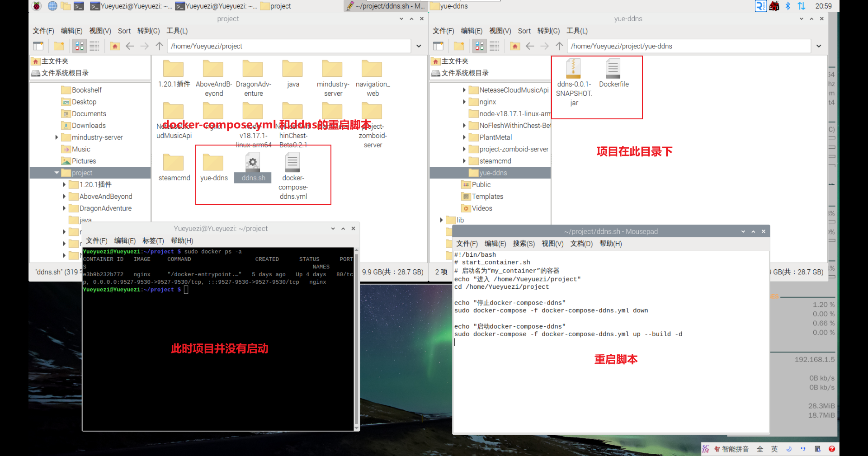Switch to the ~/project/ddns.sh Mousepad taskbar button
868x456 pixels.
386,6
